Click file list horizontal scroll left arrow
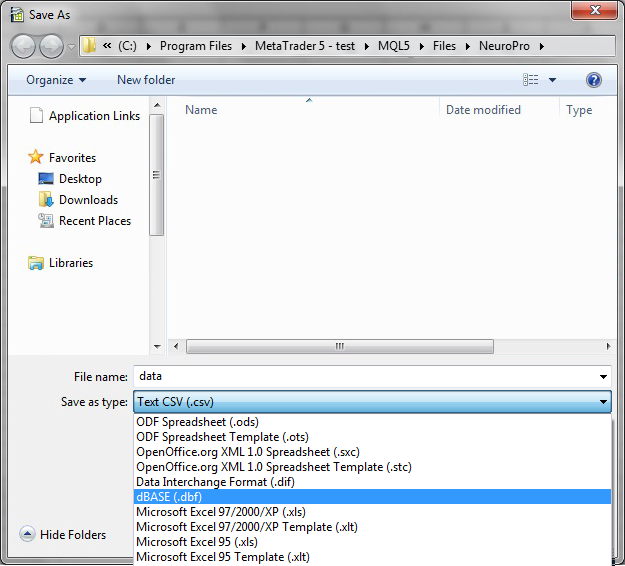This screenshot has height=566, width=625. tap(176, 346)
